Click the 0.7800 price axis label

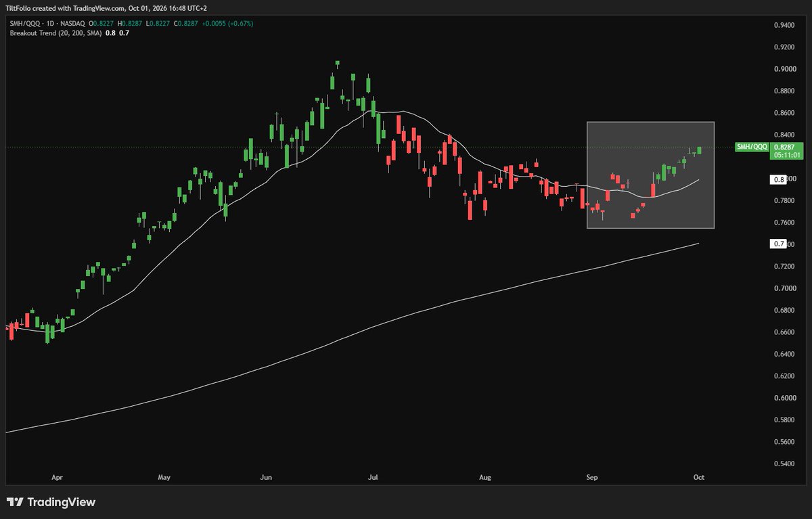pyautogui.click(x=786, y=201)
